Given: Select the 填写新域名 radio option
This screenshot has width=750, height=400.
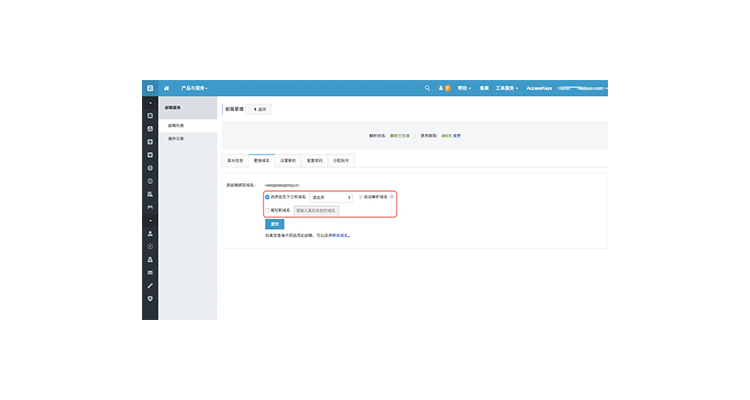Looking at the screenshot, I should (267, 211).
